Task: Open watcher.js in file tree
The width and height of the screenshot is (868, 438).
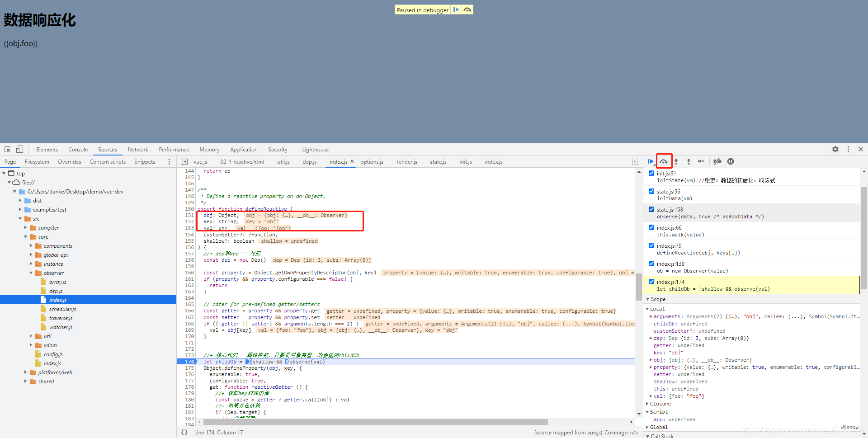Action: coord(61,327)
